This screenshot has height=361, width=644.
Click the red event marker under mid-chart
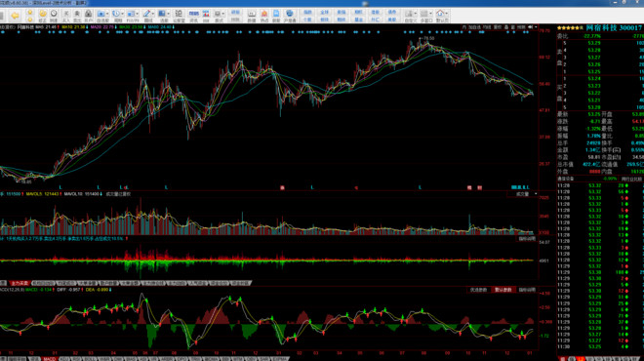tap(282, 187)
